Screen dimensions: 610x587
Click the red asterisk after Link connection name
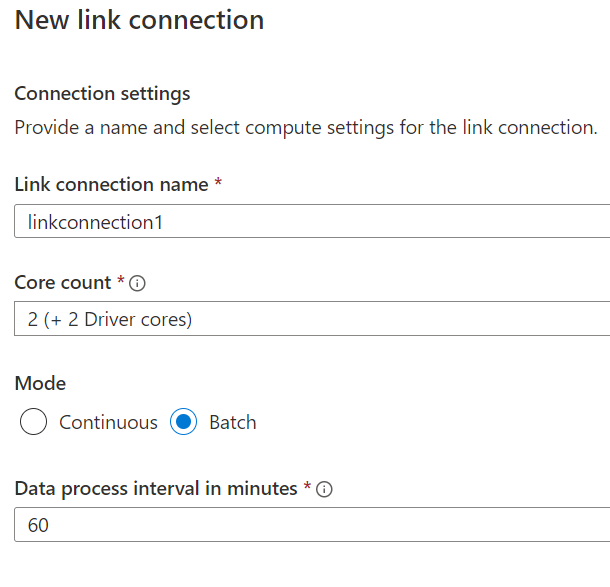pyautogui.click(x=218, y=182)
